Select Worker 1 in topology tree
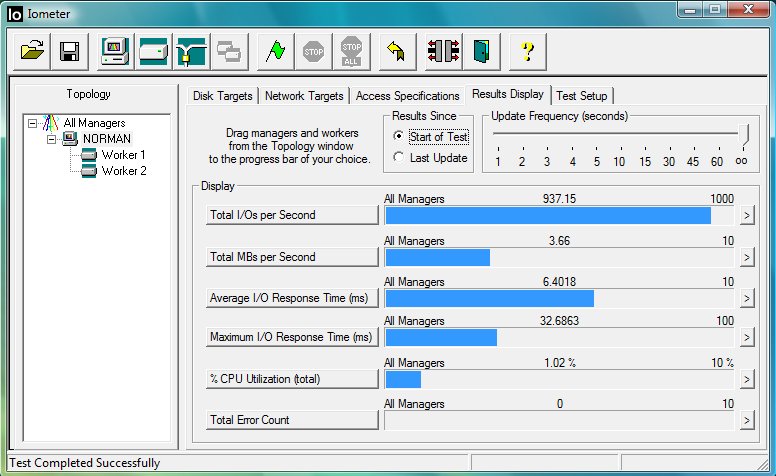 123,155
